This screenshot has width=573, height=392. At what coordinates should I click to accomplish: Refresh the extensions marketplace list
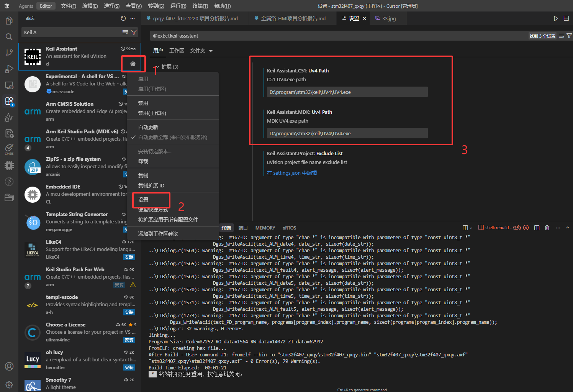click(x=123, y=18)
